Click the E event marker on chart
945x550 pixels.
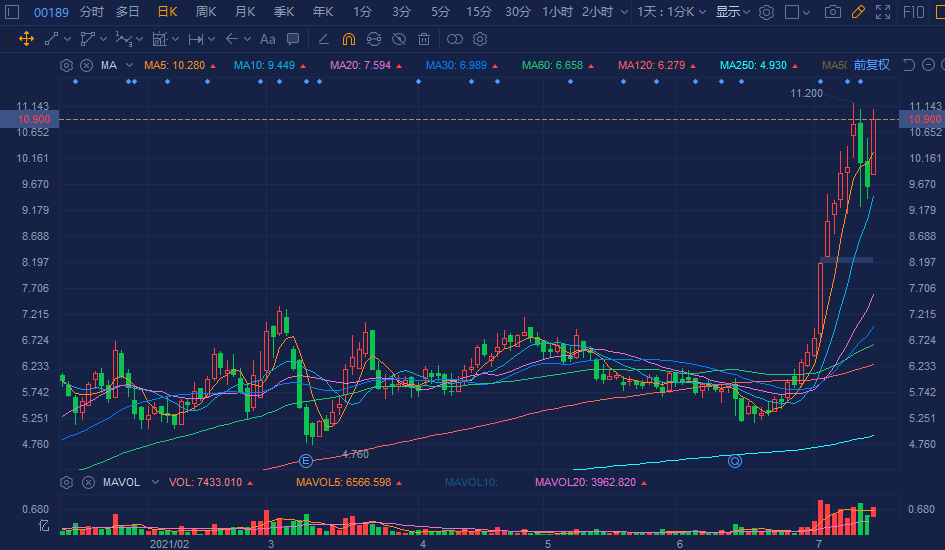pos(306,460)
